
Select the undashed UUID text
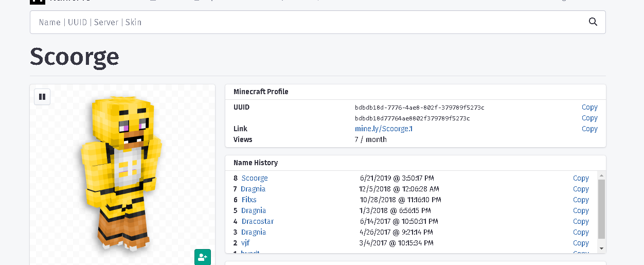click(x=412, y=118)
